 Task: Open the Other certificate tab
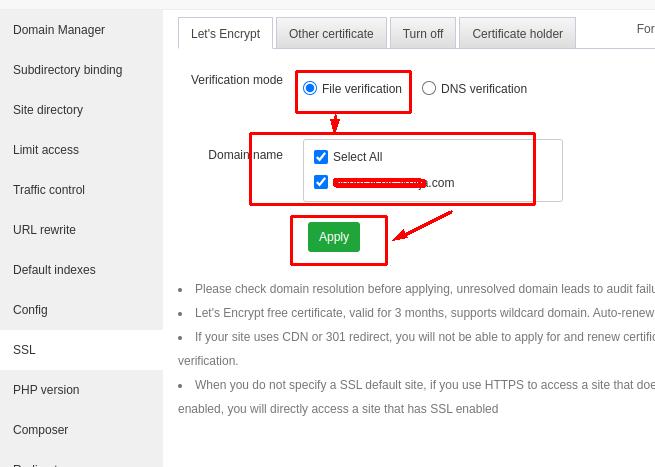[331, 33]
